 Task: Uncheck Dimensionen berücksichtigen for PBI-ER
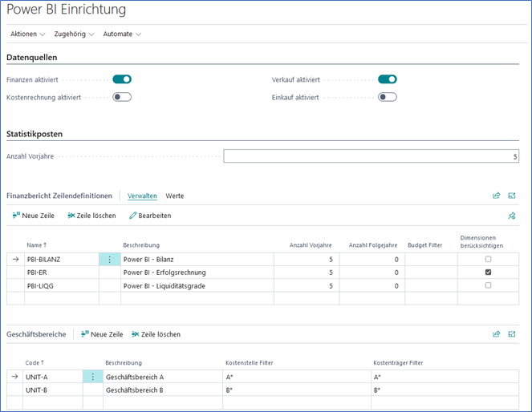pos(488,273)
